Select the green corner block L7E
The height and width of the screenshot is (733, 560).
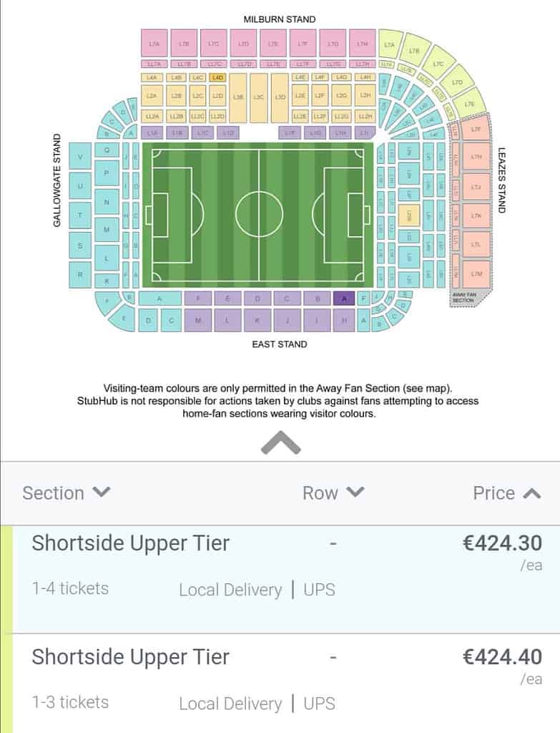470,104
